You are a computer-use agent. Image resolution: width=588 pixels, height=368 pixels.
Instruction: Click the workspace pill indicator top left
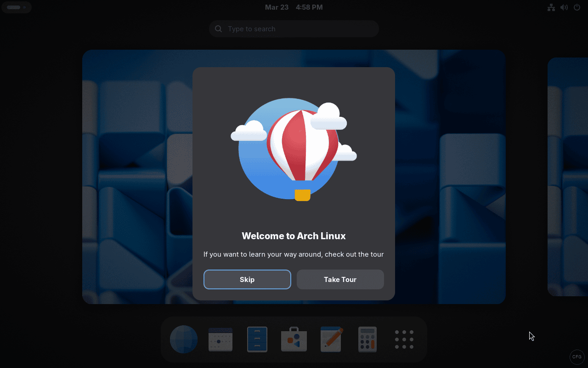[17, 7]
